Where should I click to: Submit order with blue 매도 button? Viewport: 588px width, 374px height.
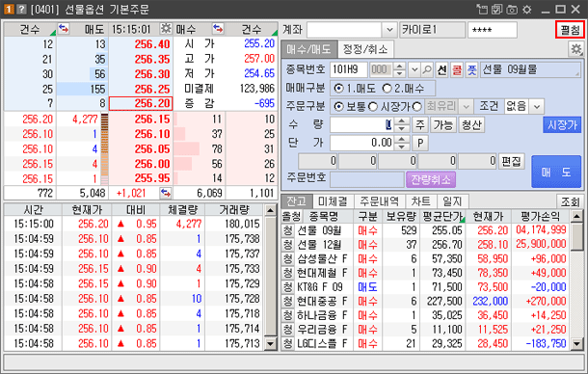click(556, 173)
